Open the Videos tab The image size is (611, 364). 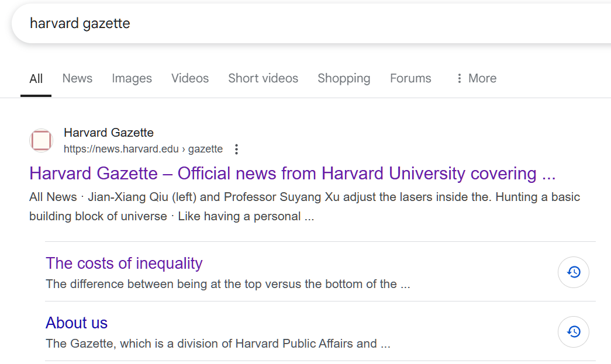[x=190, y=78]
